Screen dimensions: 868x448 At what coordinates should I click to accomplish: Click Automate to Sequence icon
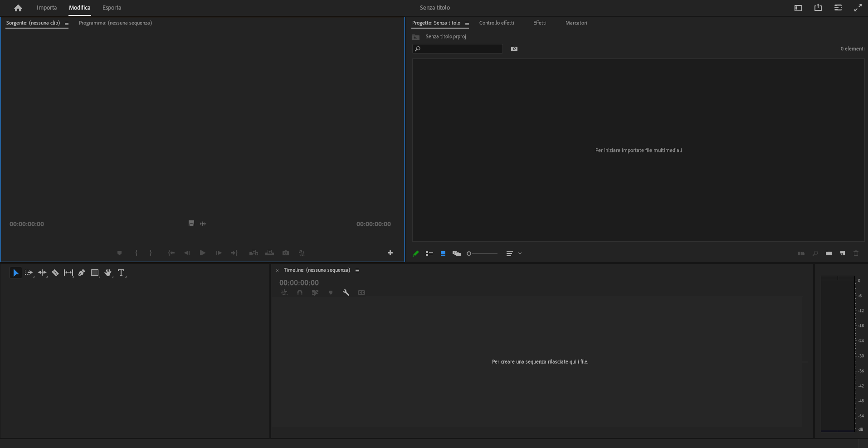pyautogui.click(x=802, y=254)
